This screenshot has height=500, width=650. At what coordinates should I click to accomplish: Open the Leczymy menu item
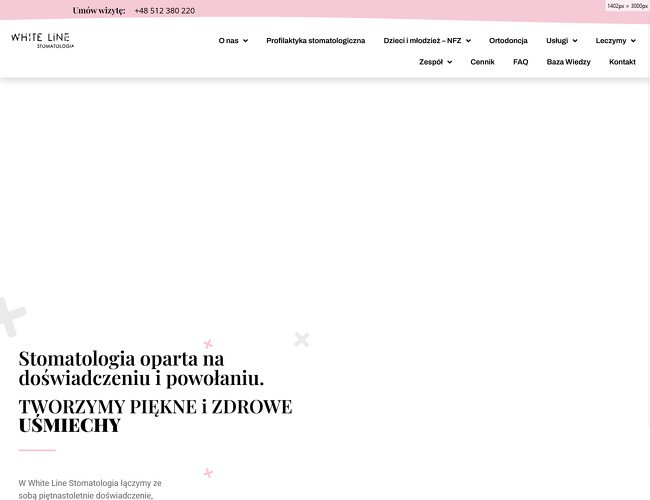pos(611,41)
